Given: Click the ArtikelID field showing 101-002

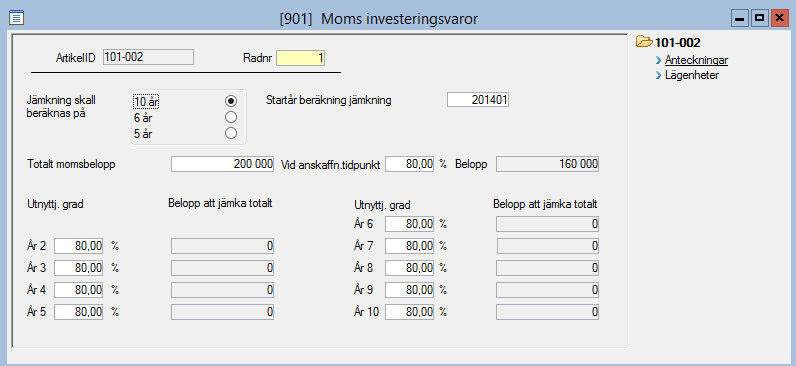Looking at the screenshot, I should [148, 57].
